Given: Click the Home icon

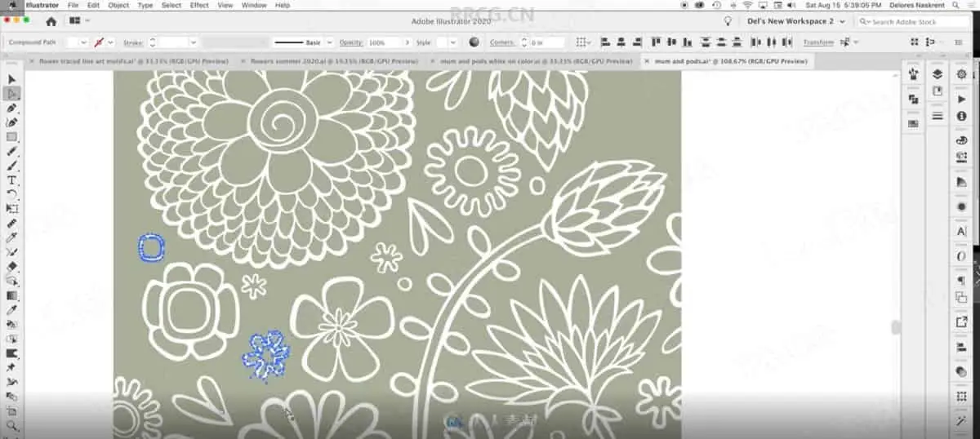Looking at the screenshot, I should 51,21.
